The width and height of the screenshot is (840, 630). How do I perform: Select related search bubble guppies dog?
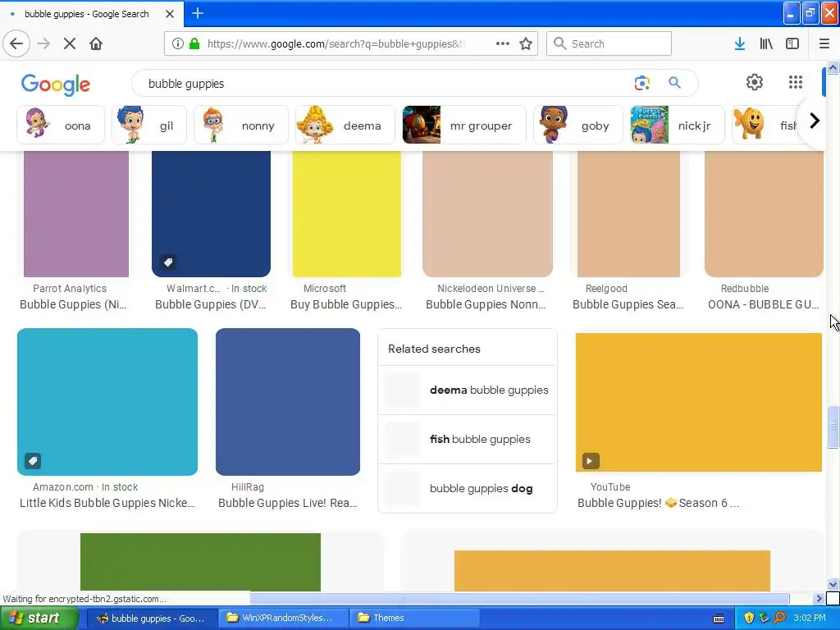tap(467, 489)
